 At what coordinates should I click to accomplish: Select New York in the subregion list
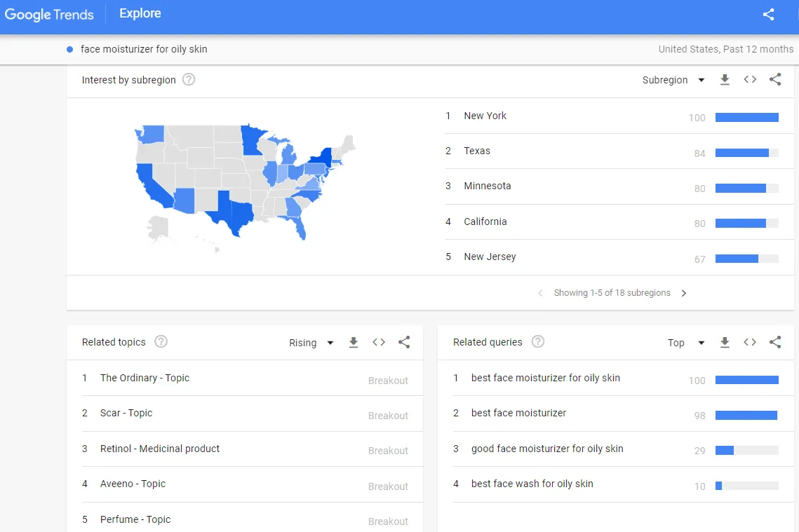pos(485,116)
